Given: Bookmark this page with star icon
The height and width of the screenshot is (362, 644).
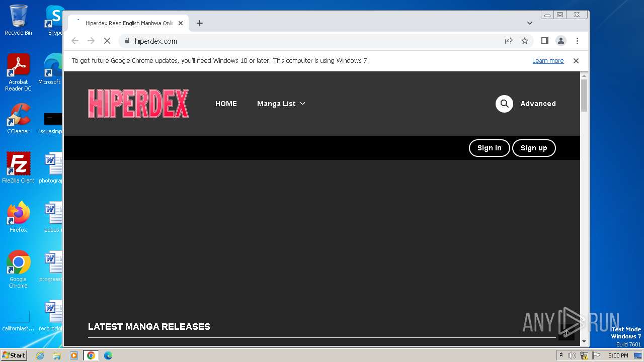Looking at the screenshot, I should pos(525,41).
